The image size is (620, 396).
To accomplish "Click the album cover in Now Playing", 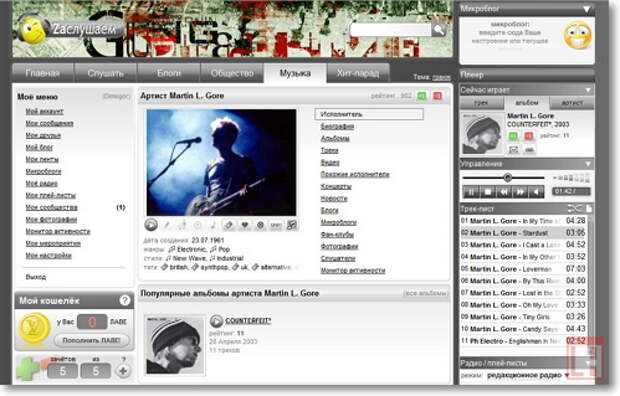I will point(482,134).
